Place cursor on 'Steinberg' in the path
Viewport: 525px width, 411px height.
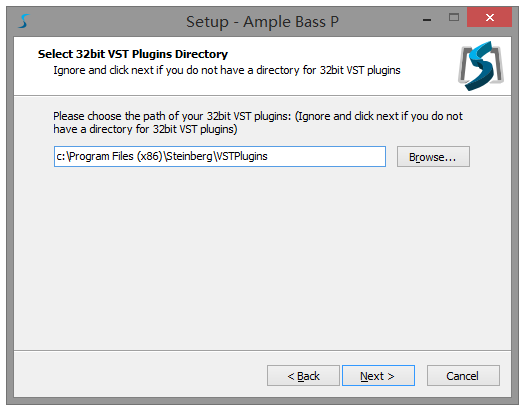coord(190,156)
